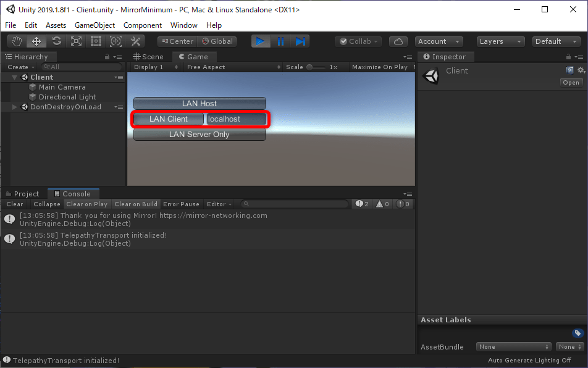Viewport: 588px width, 368px height.
Task: Open the Hierarchy panel options menu
Action: 118,57
